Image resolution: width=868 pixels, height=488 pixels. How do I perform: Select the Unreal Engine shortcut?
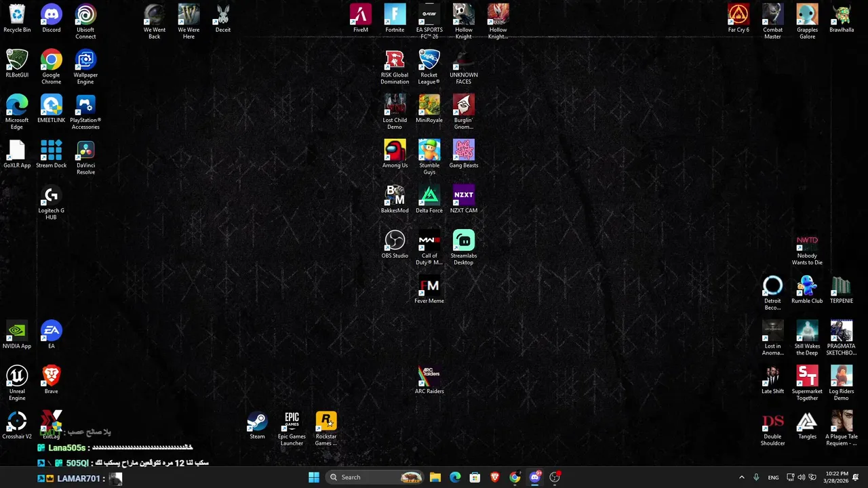click(x=17, y=384)
